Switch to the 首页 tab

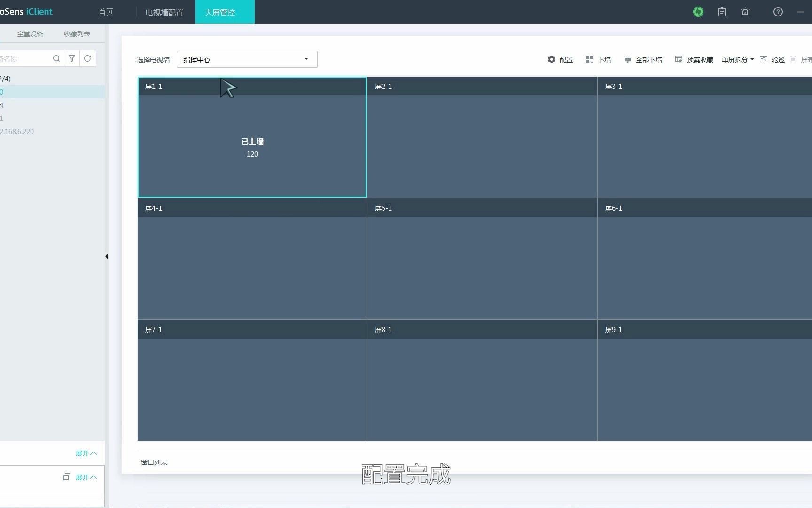[106, 12]
